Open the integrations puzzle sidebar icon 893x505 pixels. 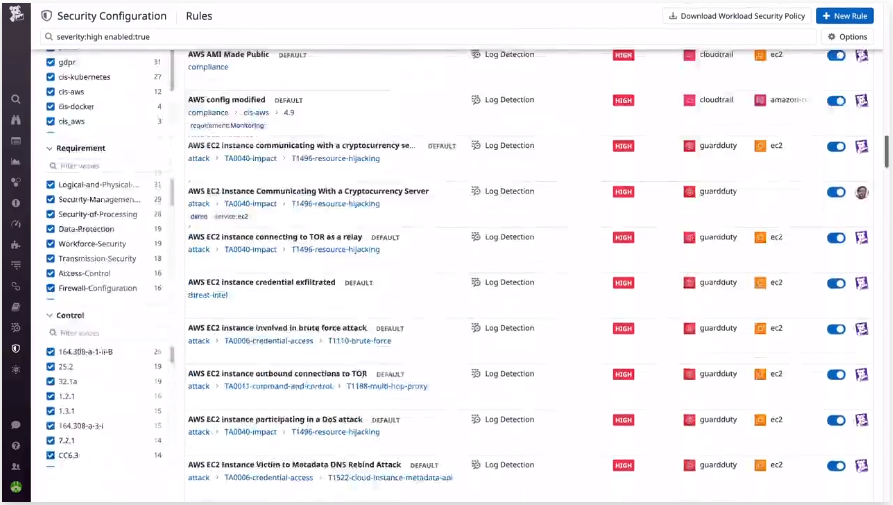pos(16,245)
